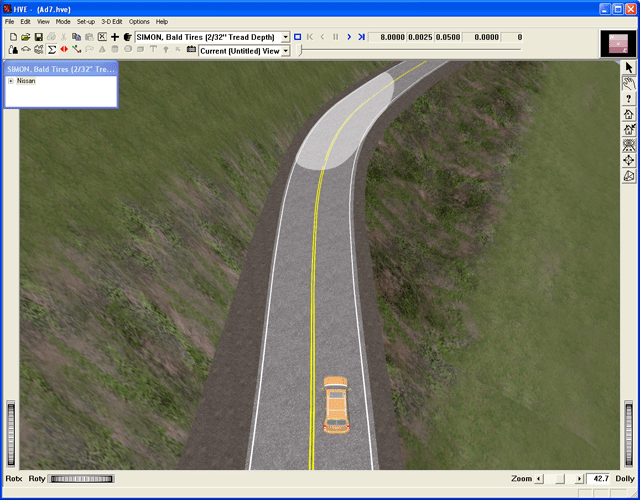Open the SIMON Bald Tires event dropdown
Screen dimensions: 640x500
point(285,37)
